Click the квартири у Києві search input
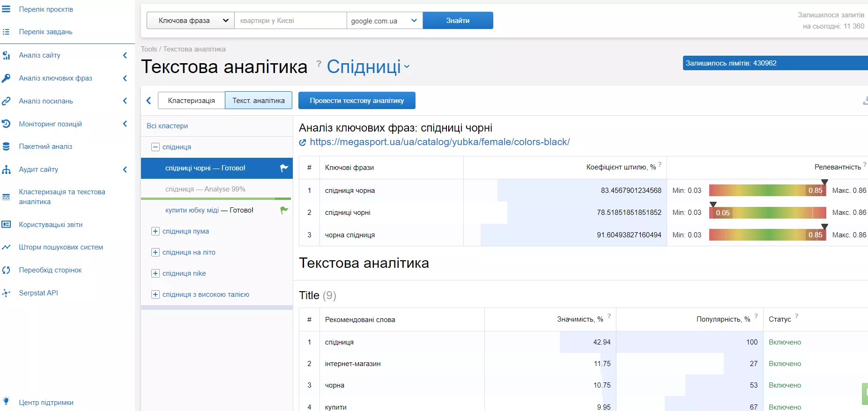 [x=290, y=21]
